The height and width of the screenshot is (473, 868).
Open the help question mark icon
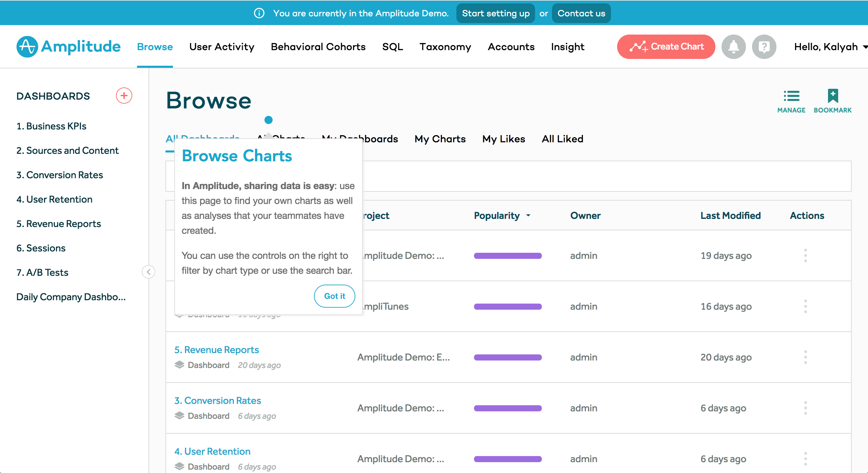coord(764,47)
